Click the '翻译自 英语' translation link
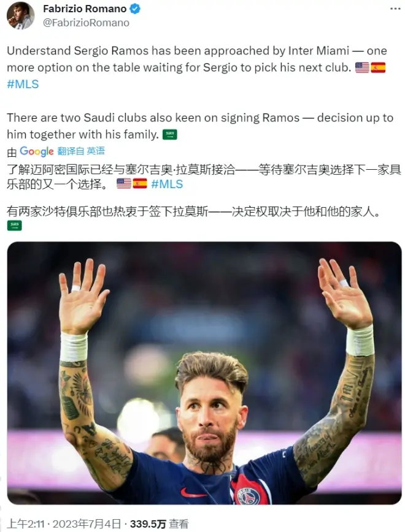The height and width of the screenshot is (532, 405). pyautogui.click(x=81, y=151)
